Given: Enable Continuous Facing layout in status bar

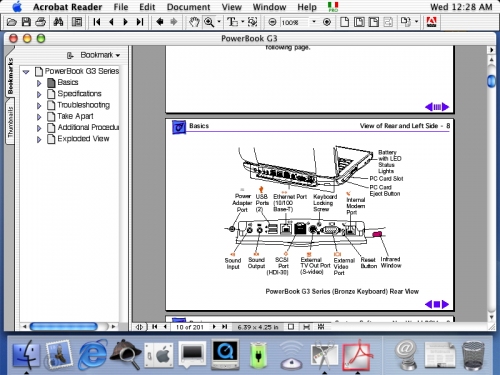Looking at the screenshot, I should (321, 327).
